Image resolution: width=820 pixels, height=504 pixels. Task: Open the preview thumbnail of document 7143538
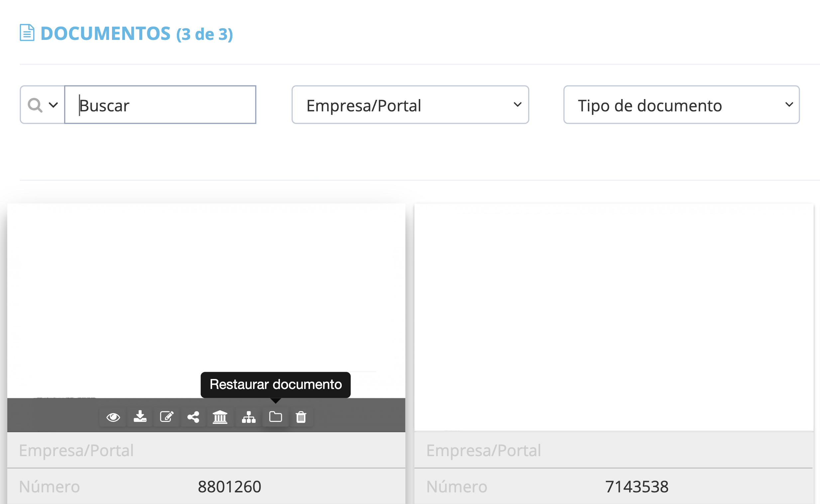[614, 317]
